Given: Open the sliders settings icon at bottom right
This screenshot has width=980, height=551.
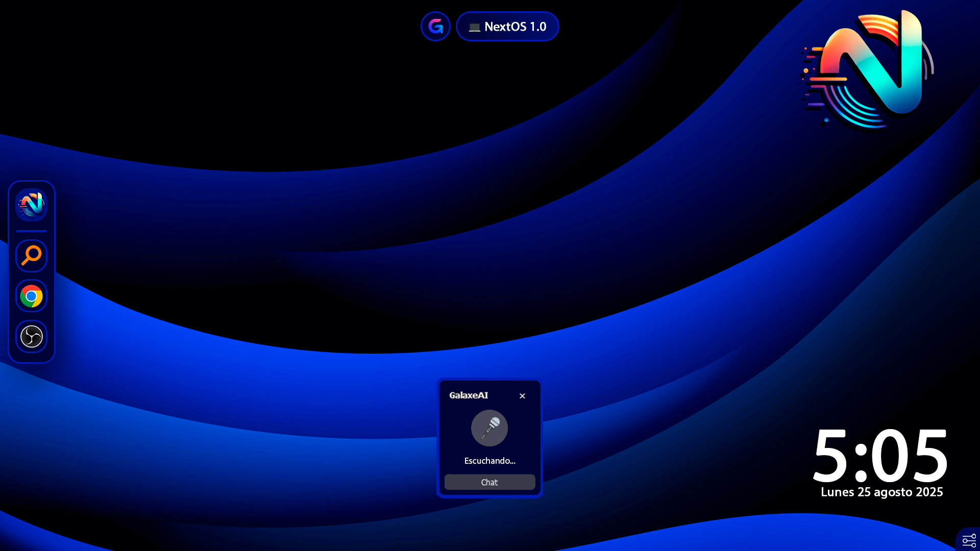Looking at the screenshot, I should coord(968,540).
